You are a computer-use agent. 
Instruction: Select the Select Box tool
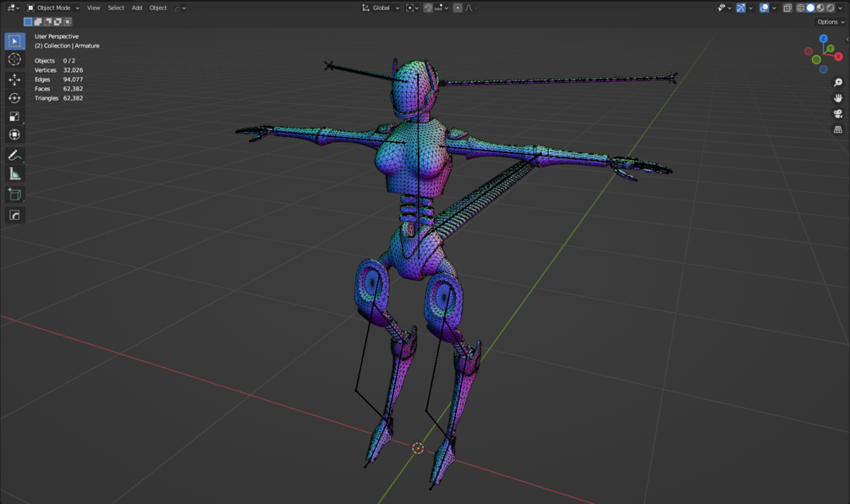[14, 41]
